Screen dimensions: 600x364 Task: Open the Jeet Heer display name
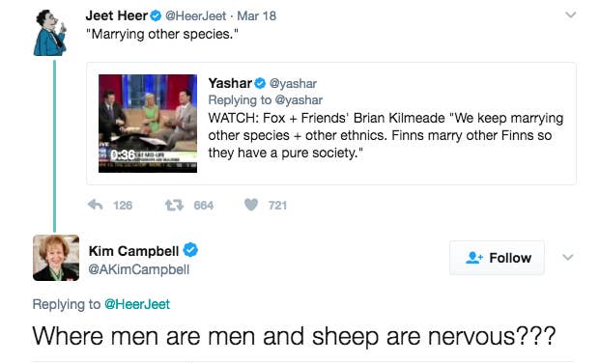[117, 15]
